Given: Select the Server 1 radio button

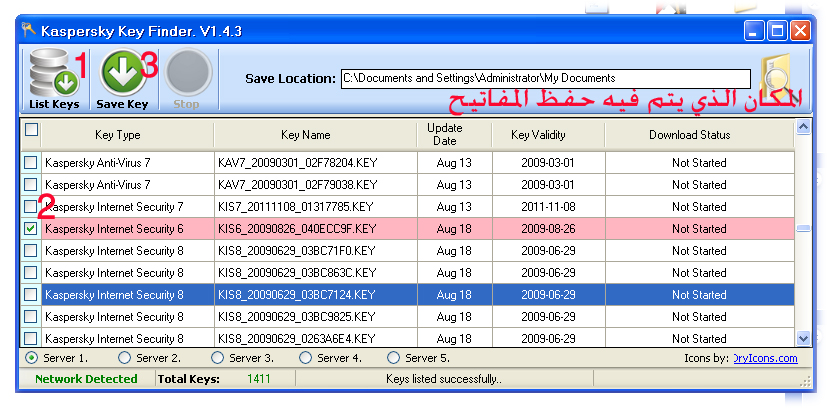Looking at the screenshot, I should 31,358.
